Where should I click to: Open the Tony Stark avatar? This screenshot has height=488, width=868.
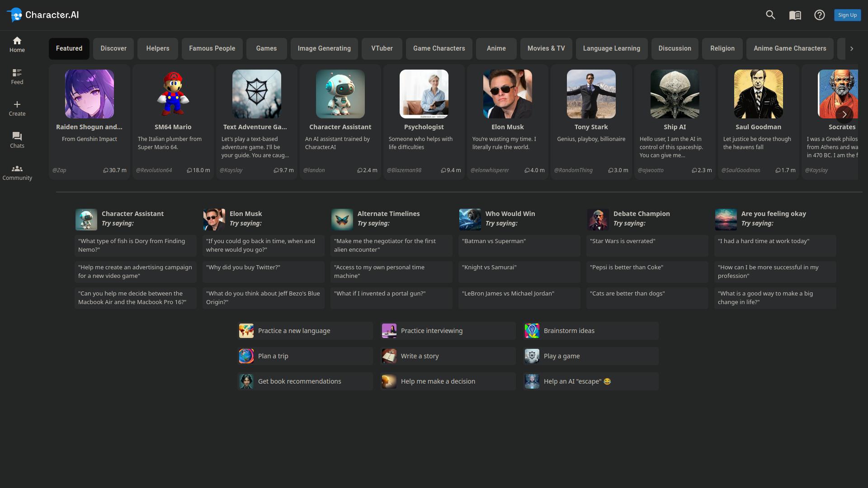(591, 94)
